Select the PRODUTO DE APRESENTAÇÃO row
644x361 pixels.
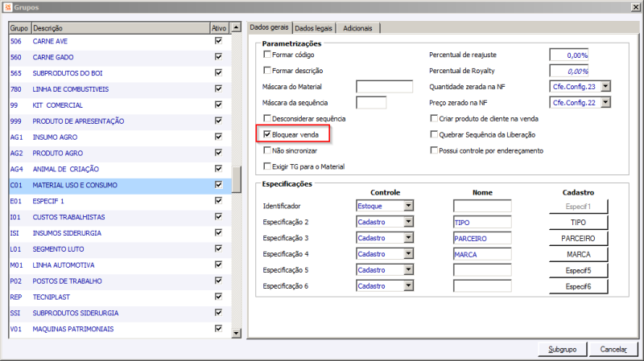[x=120, y=121]
